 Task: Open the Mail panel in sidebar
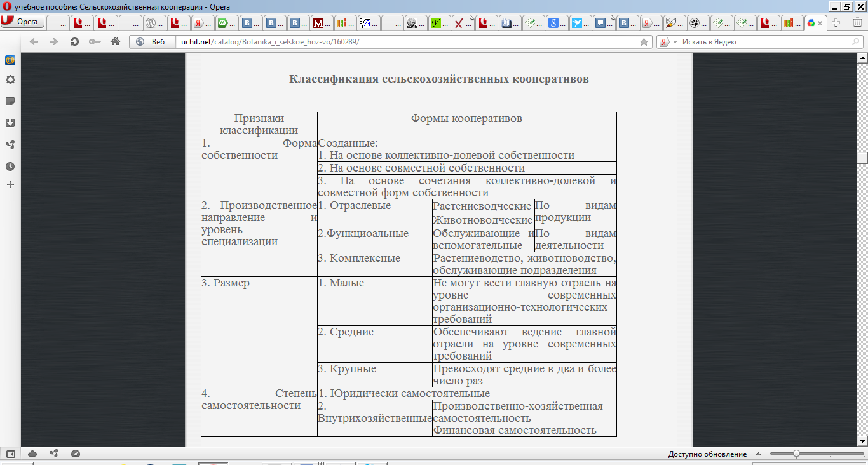pyautogui.click(x=10, y=60)
